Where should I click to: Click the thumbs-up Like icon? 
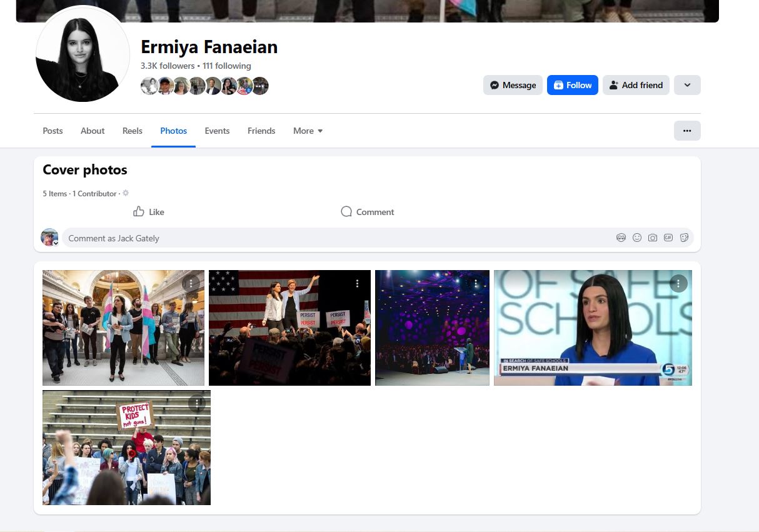tap(139, 211)
